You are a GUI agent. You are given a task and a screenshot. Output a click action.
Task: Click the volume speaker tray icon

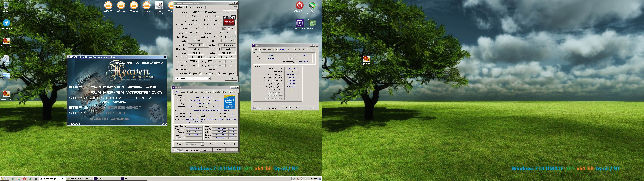306,179
